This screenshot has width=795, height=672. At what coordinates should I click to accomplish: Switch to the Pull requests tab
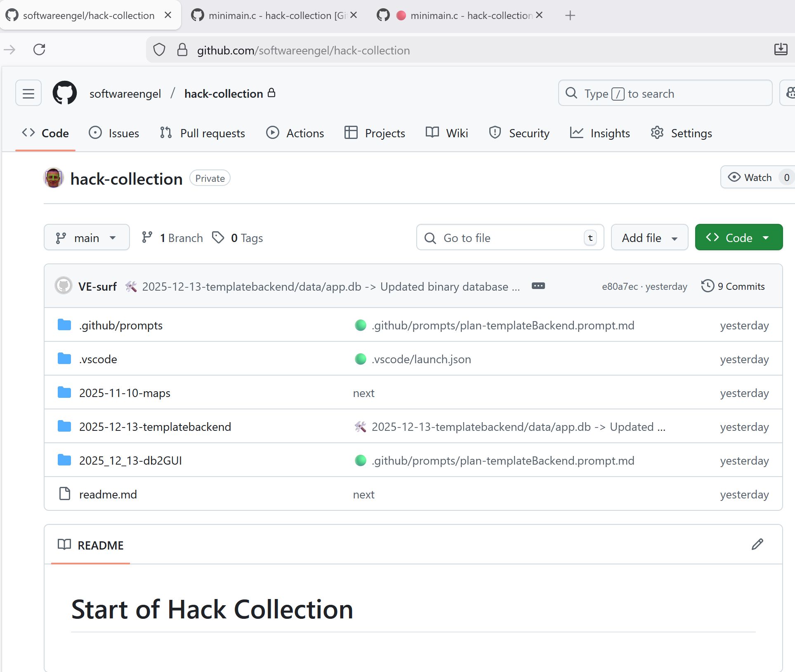pyautogui.click(x=203, y=133)
